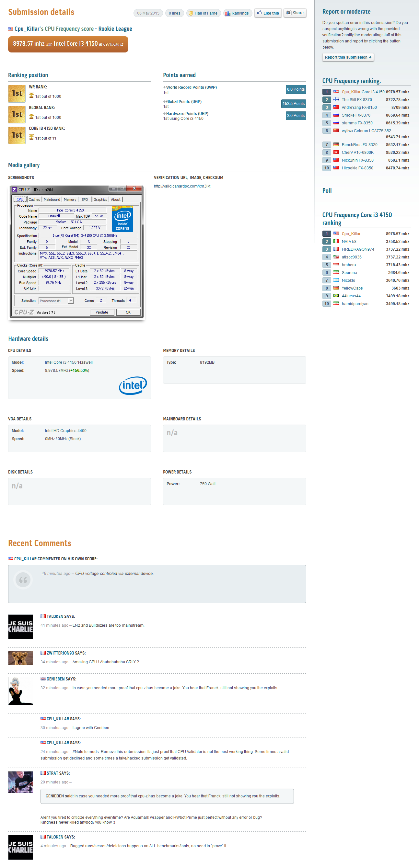Click the Italy flag next to NATA 58

pyautogui.click(x=336, y=241)
